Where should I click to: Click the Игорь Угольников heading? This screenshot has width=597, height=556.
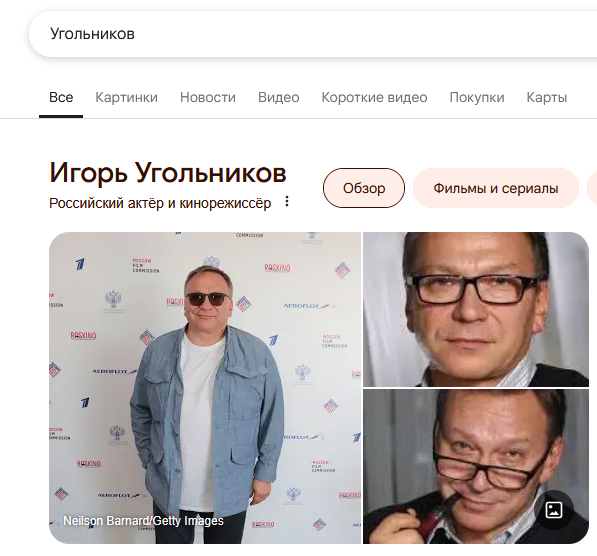point(168,173)
